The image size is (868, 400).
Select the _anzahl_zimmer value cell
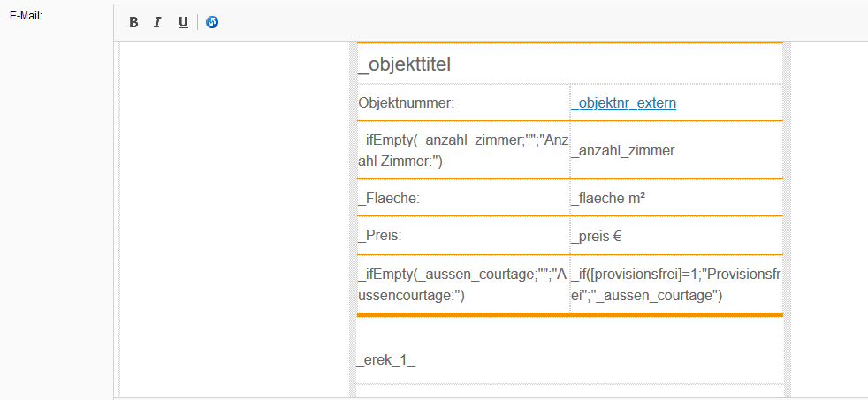click(622, 151)
